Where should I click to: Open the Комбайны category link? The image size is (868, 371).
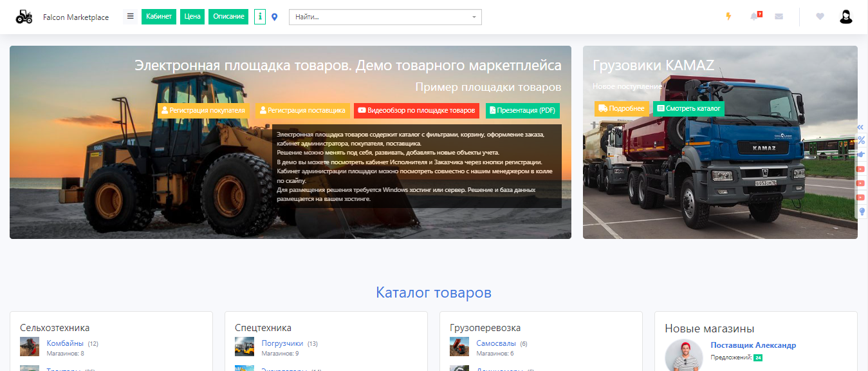pyautogui.click(x=65, y=343)
